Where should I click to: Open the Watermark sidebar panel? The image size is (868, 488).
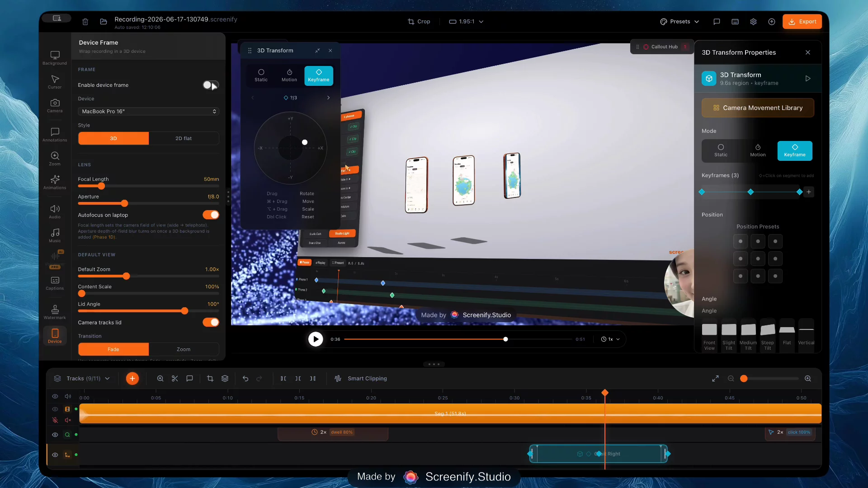pos(55,312)
